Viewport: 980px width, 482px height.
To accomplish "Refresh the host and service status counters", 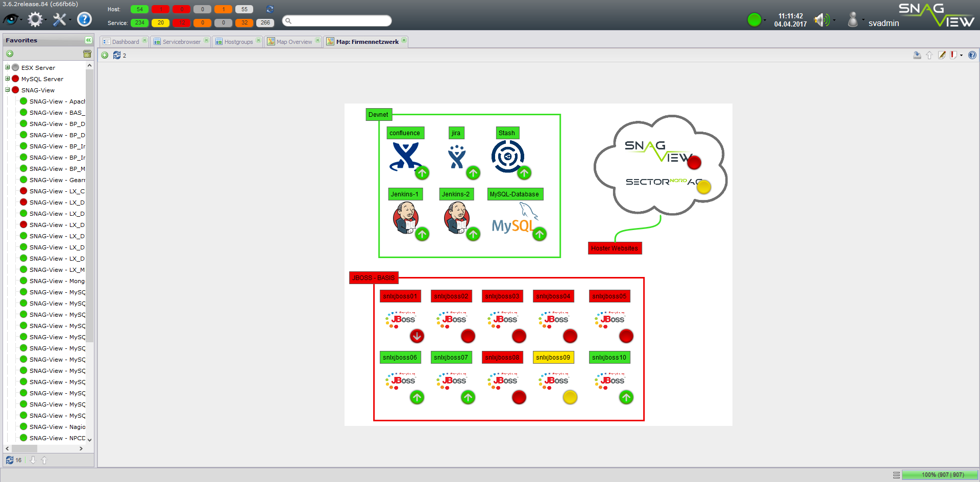I will tap(270, 9).
